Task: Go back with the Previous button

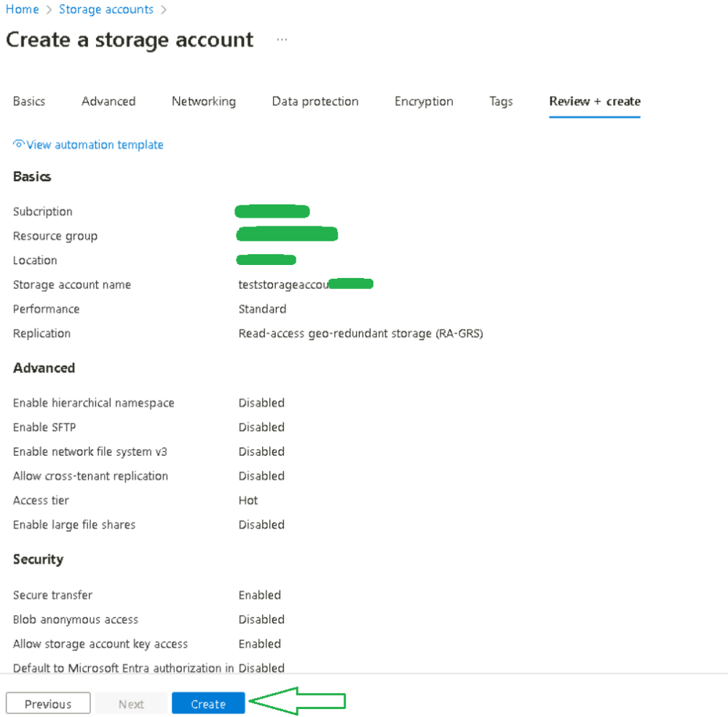Action: tap(48, 703)
